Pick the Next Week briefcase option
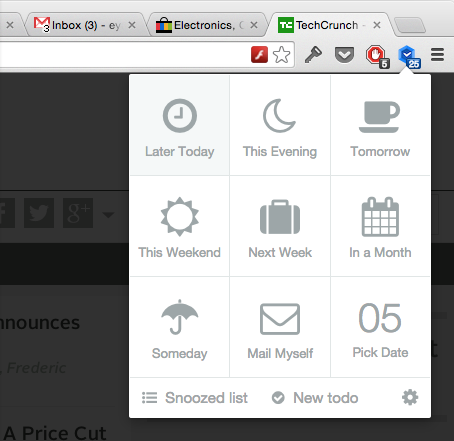Viewport: 454px width, 441px height. tap(280, 226)
